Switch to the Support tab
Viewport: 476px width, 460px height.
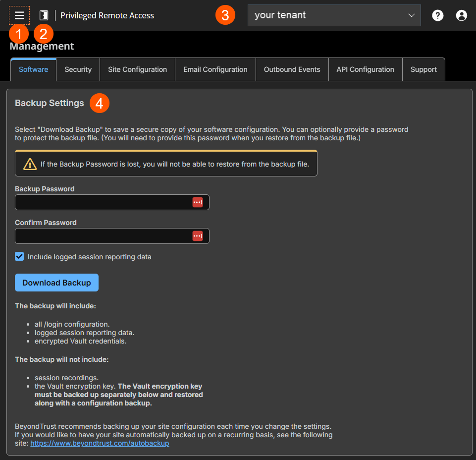(423, 69)
